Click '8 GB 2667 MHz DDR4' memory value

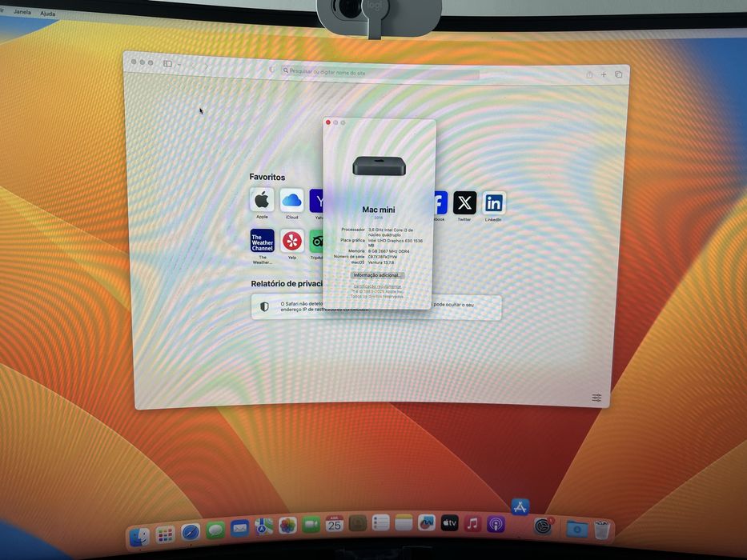(x=389, y=251)
